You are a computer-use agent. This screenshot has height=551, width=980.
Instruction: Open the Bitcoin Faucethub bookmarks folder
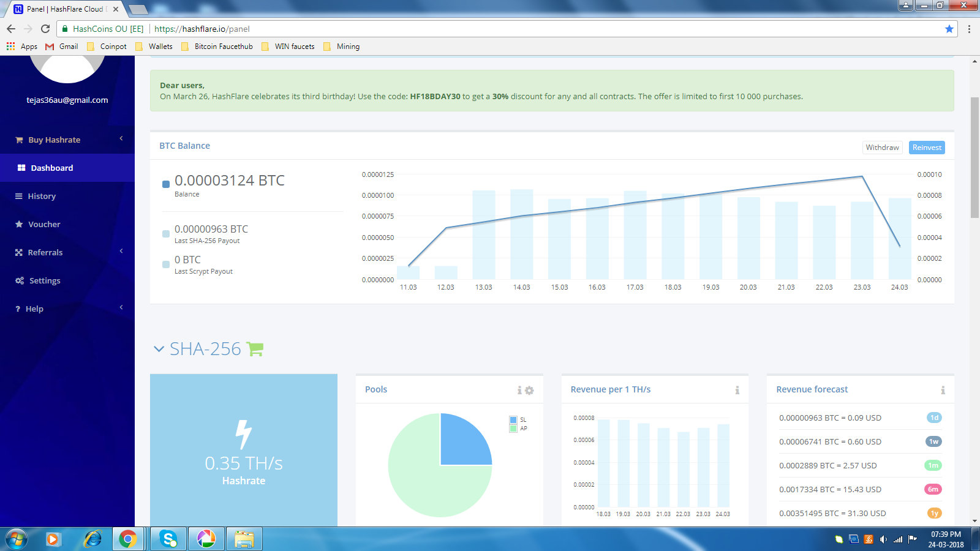(x=217, y=47)
